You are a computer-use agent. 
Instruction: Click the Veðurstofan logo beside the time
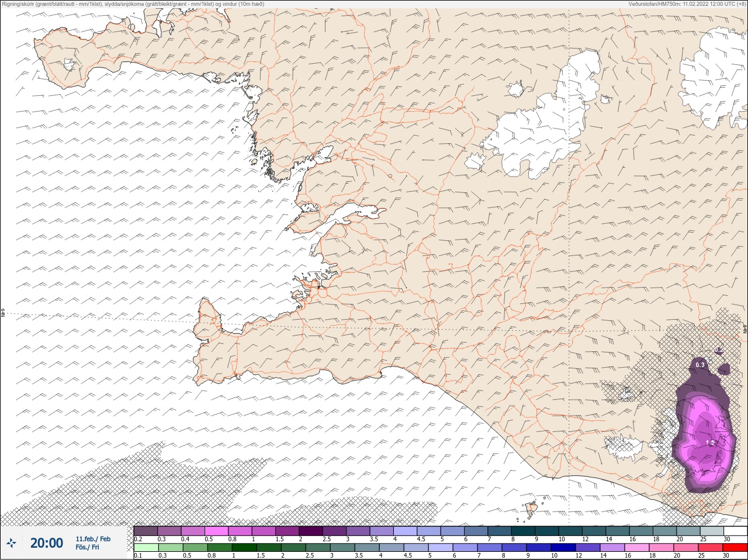[x=11, y=543]
